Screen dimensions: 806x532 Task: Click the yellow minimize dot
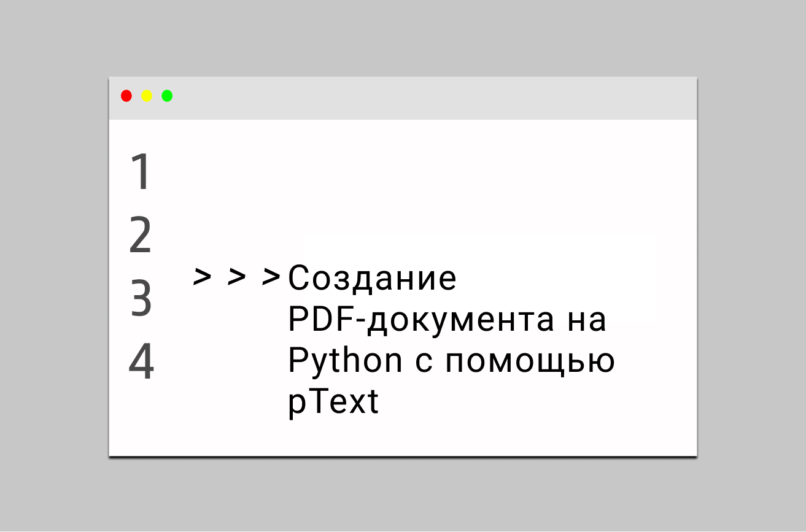click(x=147, y=96)
